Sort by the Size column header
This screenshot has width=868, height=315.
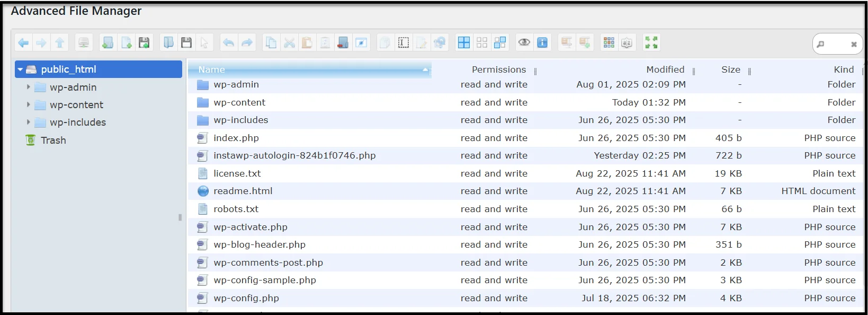[x=731, y=69]
